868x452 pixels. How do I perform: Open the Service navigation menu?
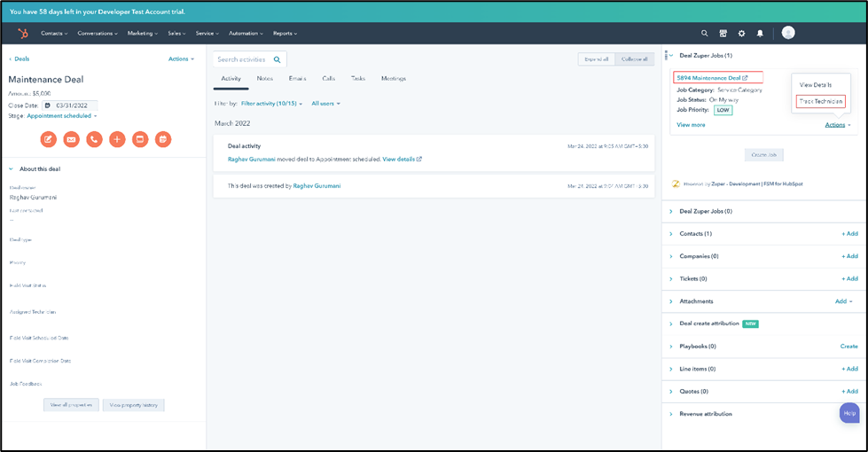click(207, 33)
